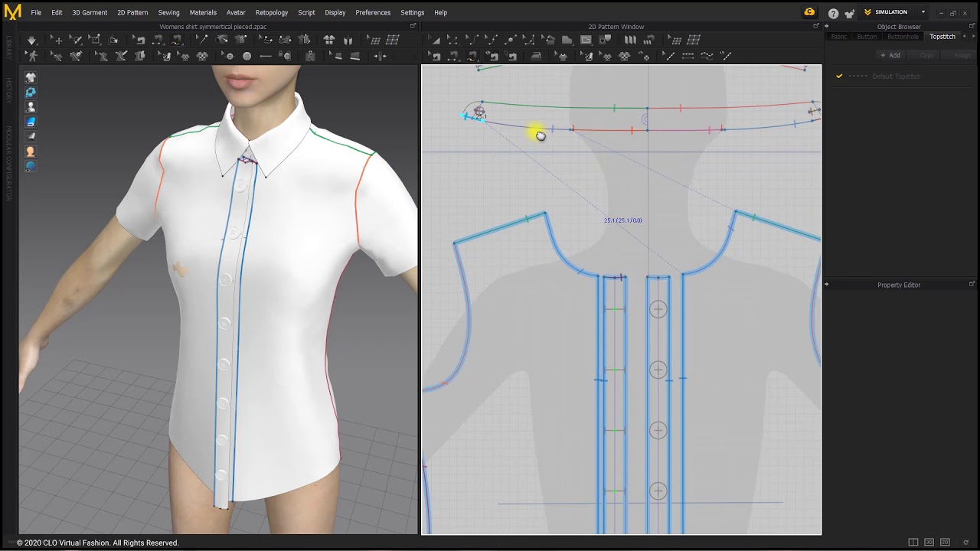980x551 pixels.
Task: Select the 3D Button tool icon
Action: click(247, 56)
